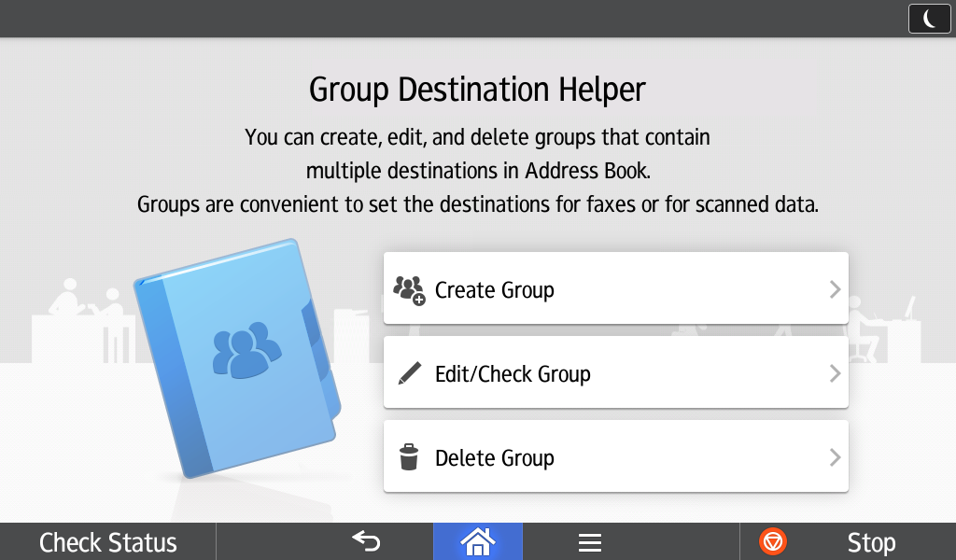Click the red stop octagon icon
This screenshot has height=560, width=956.
click(772, 541)
